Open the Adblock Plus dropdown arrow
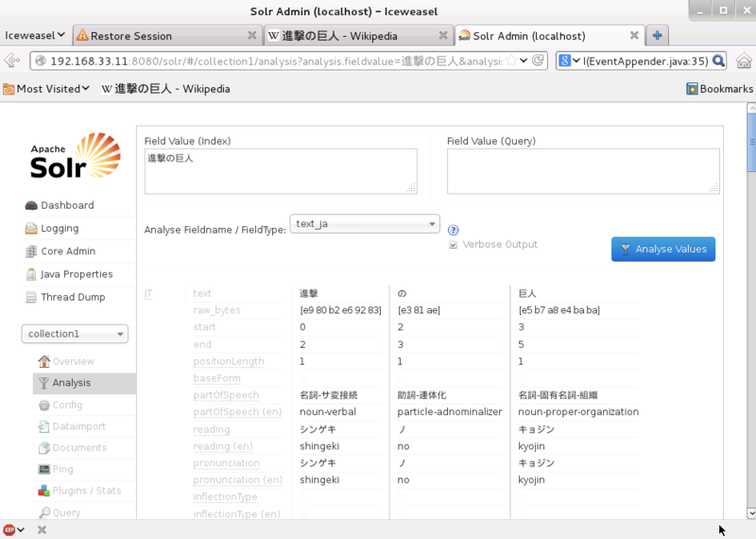The image size is (756, 539). (21, 530)
